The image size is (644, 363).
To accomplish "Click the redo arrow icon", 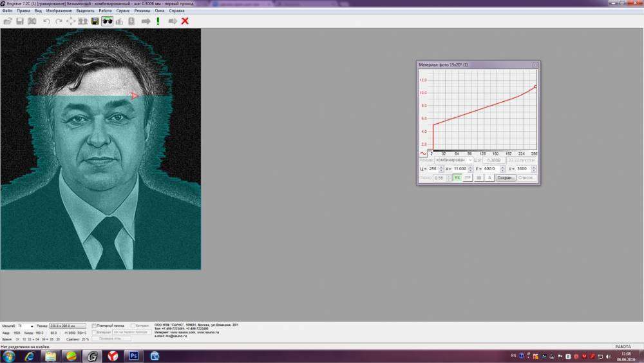I will [59, 21].
